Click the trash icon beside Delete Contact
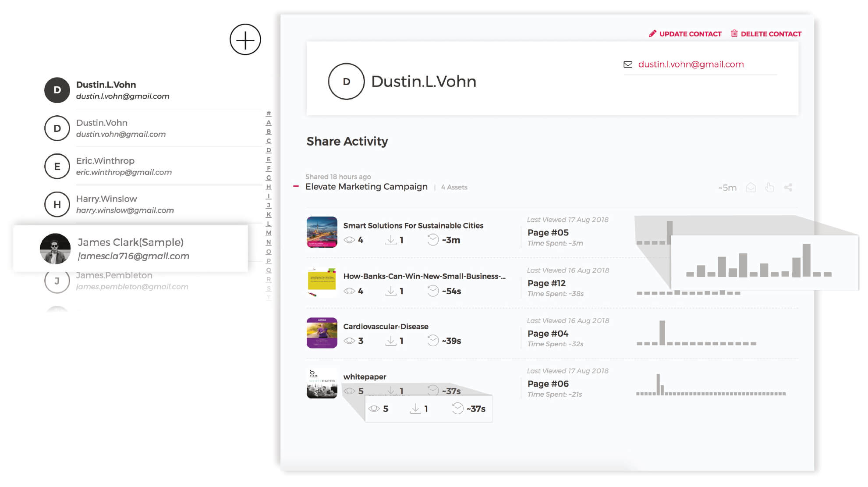Viewport: 868px width, 487px height. coord(734,34)
